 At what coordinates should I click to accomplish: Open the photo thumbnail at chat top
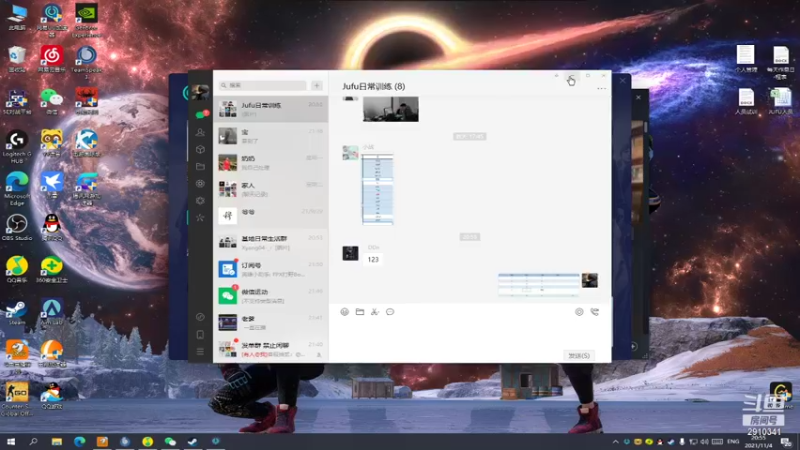[391, 109]
